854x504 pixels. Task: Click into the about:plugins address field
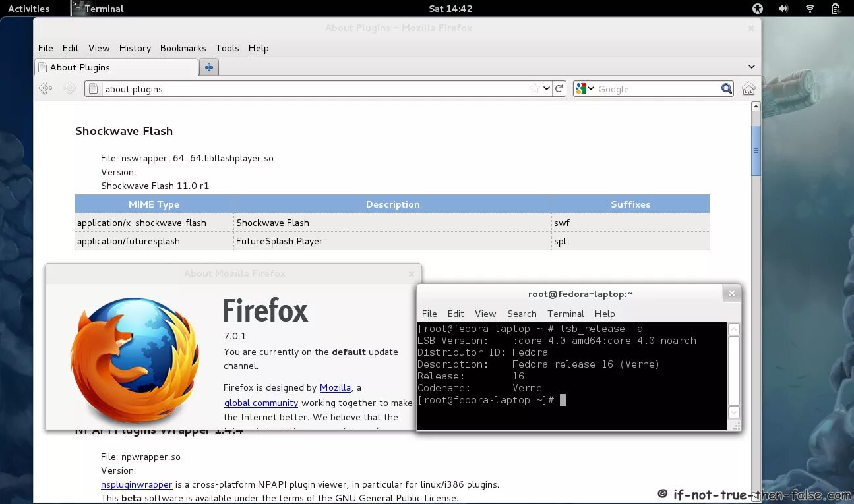point(317,88)
